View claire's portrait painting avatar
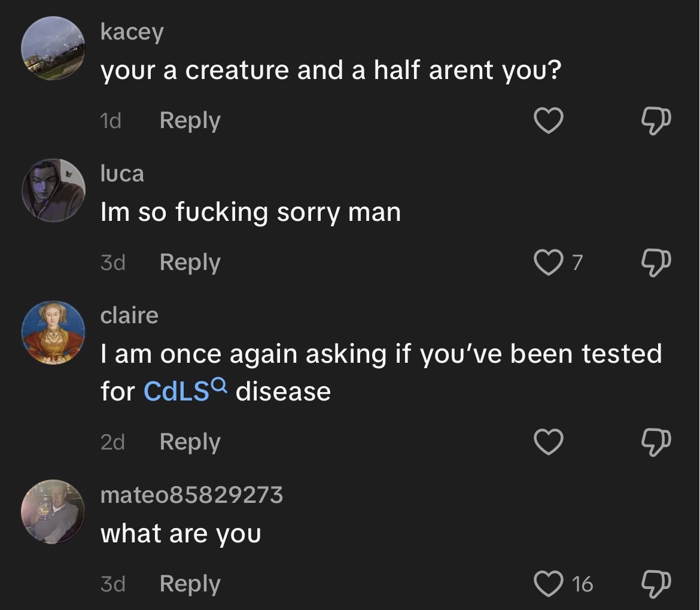This screenshot has width=700, height=610. [53, 333]
